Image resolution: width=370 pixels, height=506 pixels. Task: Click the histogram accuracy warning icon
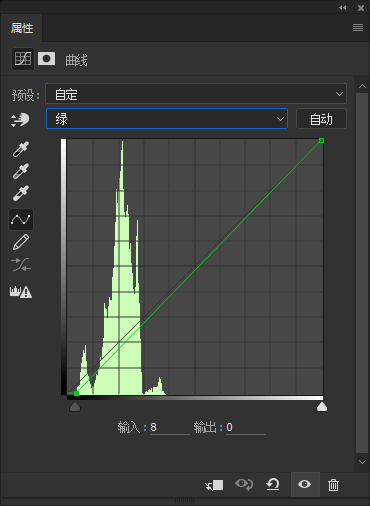coord(21,292)
